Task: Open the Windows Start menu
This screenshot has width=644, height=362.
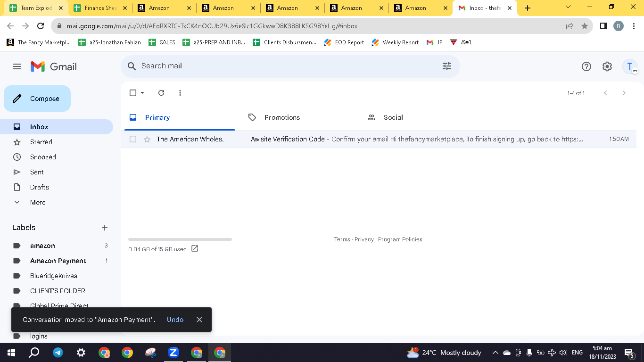Action: click(x=11, y=353)
